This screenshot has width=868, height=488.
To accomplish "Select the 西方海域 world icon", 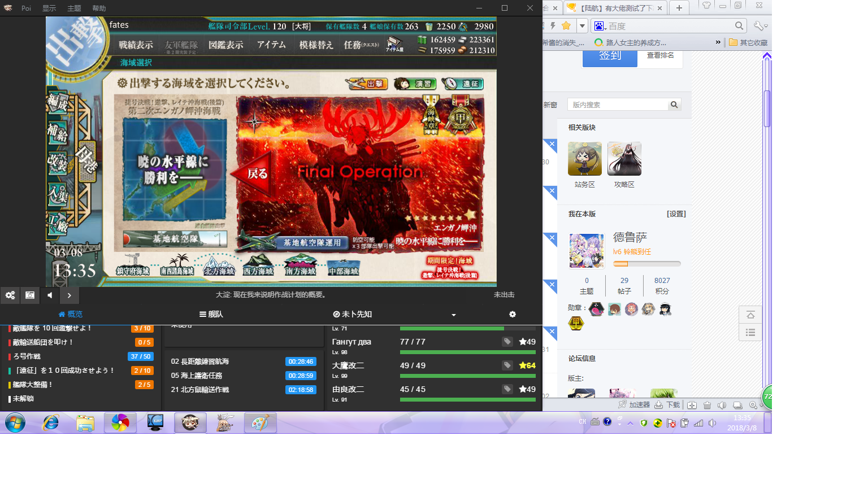I will 259,265.
